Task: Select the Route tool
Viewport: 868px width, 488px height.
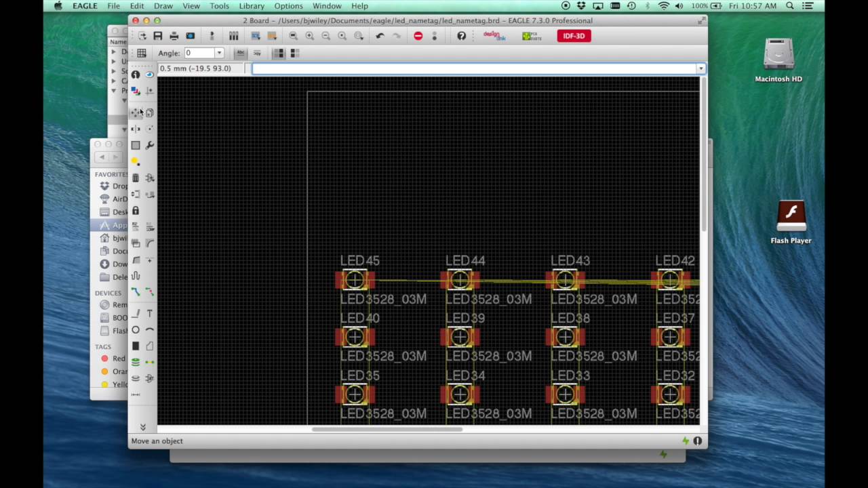Action: [x=136, y=292]
